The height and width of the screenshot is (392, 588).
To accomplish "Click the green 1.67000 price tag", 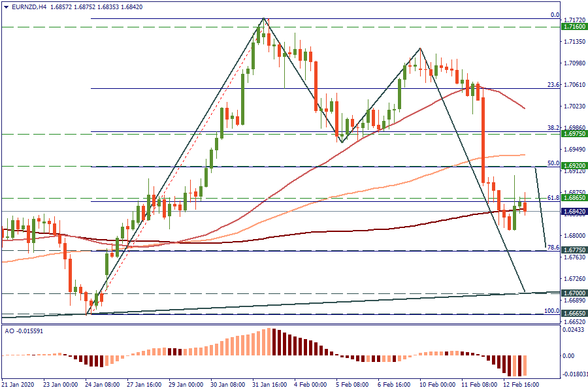I will pos(574,293).
